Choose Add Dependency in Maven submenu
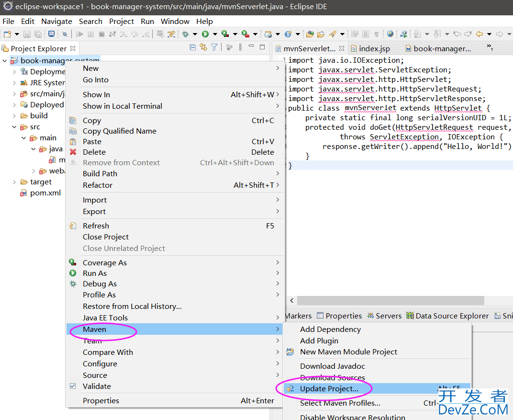This screenshot has height=420, width=513. tap(377, 329)
